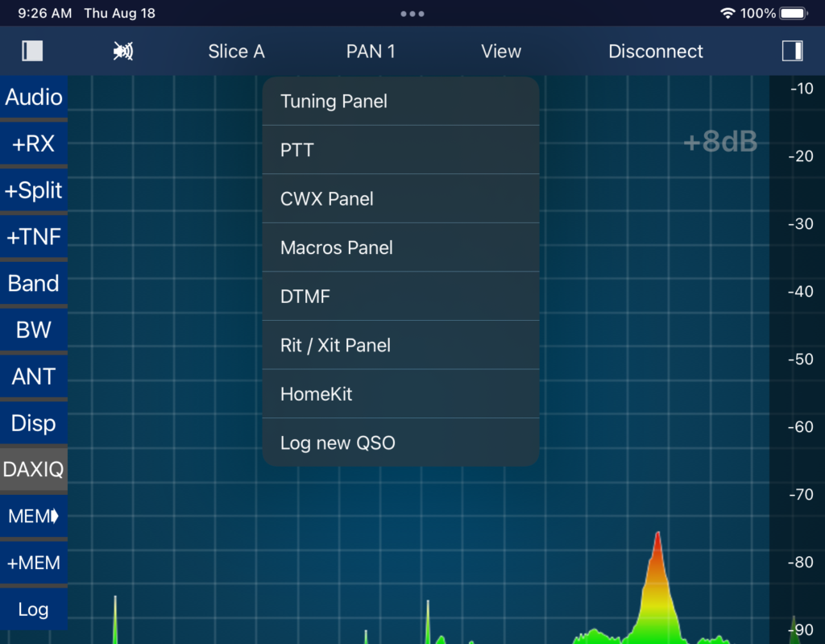The height and width of the screenshot is (644, 825).
Task: Open the Band selector
Action: pos(34,283)
